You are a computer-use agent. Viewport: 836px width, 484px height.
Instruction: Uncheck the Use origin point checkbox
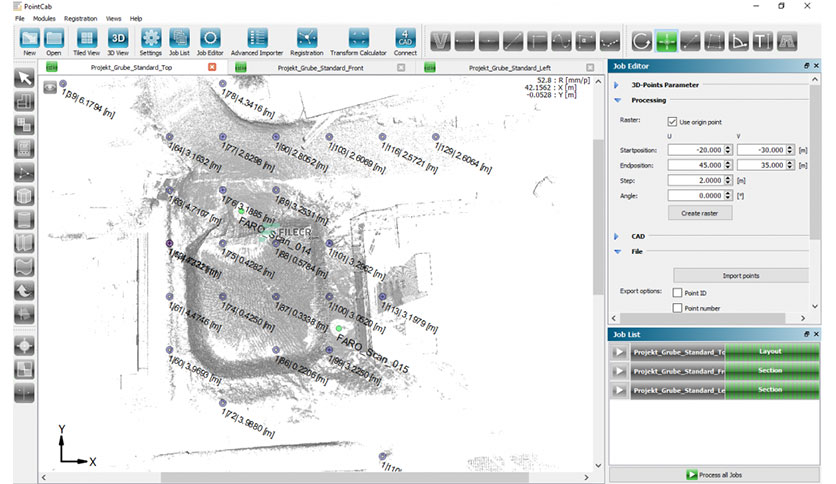[x=672, y=122]
